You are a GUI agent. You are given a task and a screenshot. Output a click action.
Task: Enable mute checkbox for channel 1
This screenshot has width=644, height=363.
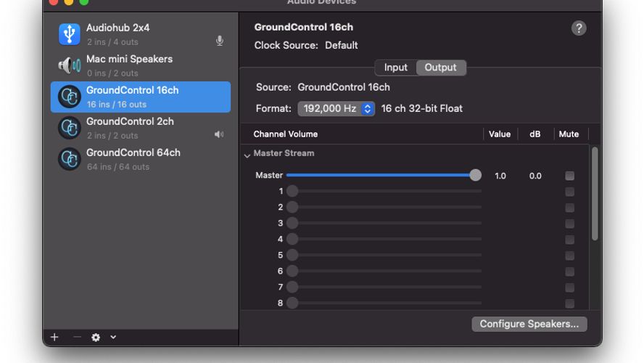click(569, 192)
